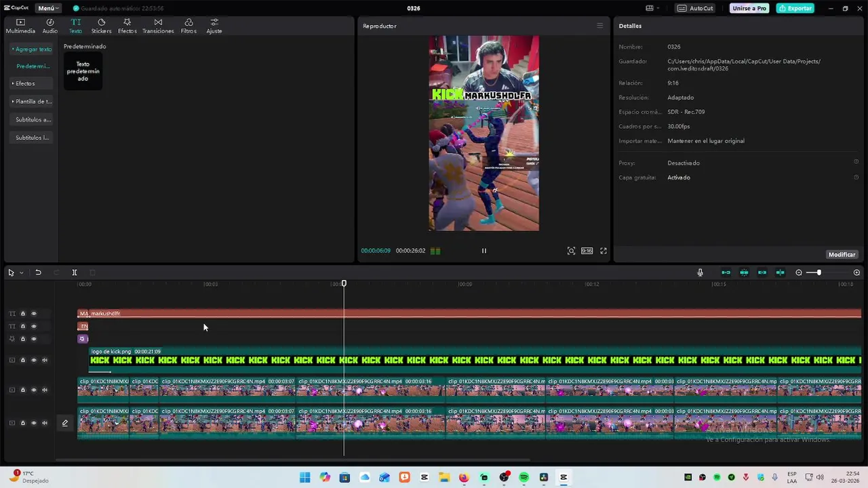Collapse the Agregar texto section

coord(32,49)
